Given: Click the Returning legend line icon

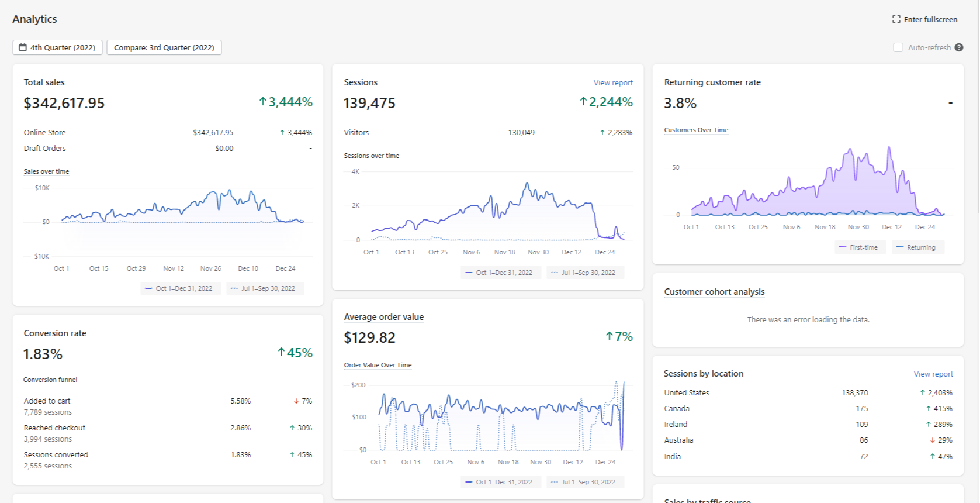Looking at the screenshot, I should [900, 247].
